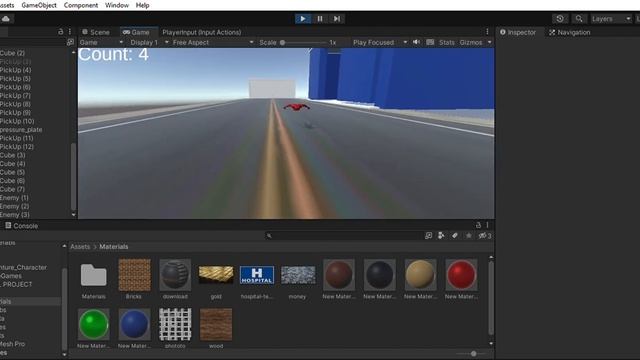
Task: Select the green sphere material
Action: tap(93, 328)
